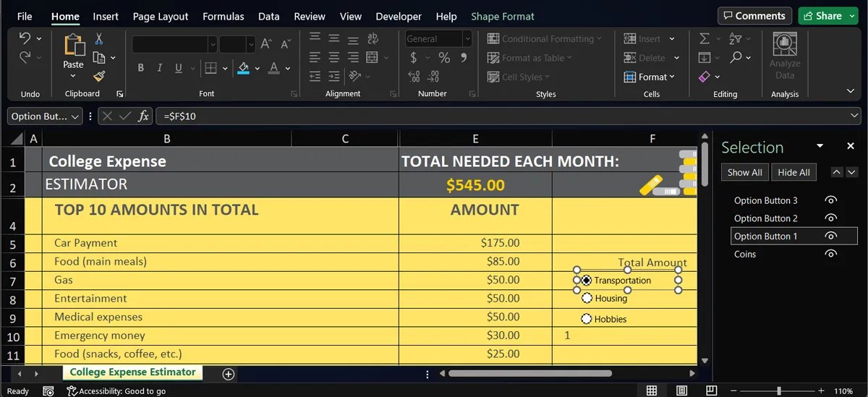Viewport: 868px width, 397px height.
Task: Click the Find and Select magnifier
Action: 736,57
